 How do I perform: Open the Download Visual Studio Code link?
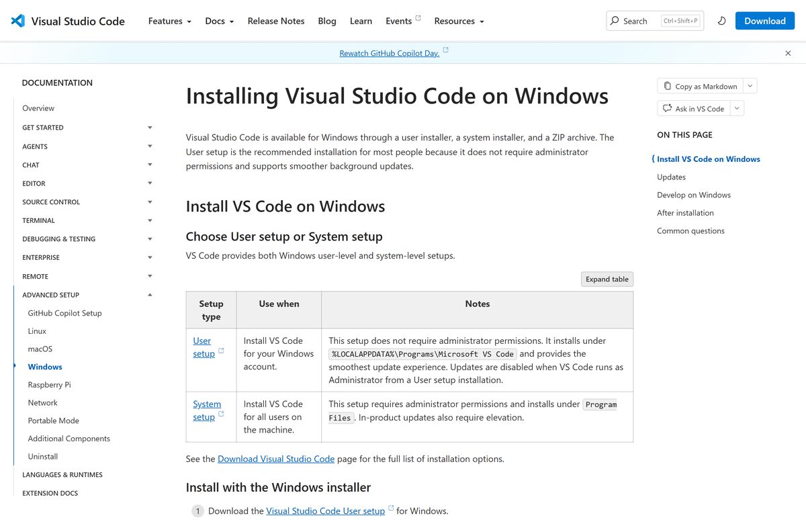point(276,459)
